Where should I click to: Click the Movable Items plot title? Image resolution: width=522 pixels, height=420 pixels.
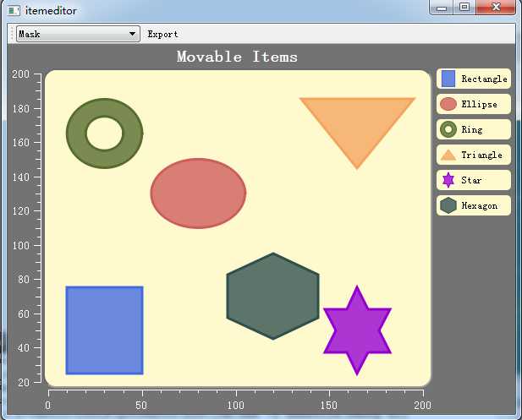pyautogui.click(x=237, y=57)
